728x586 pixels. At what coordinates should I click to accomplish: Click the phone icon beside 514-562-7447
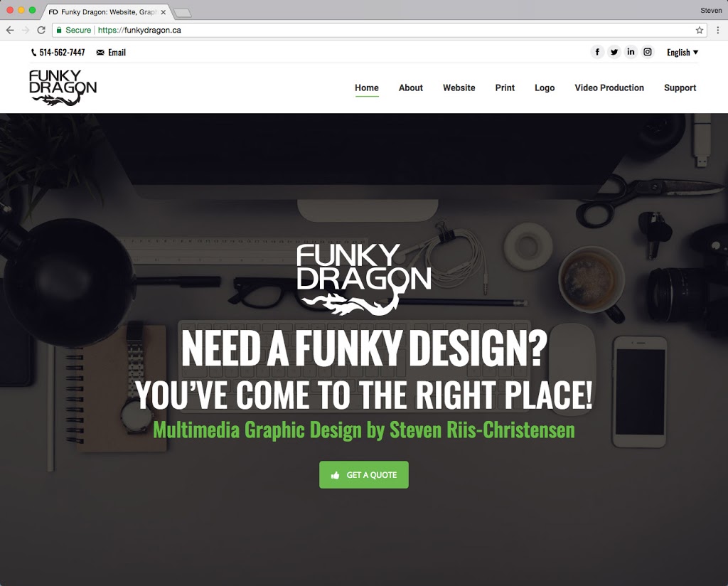tap(33, 53)
